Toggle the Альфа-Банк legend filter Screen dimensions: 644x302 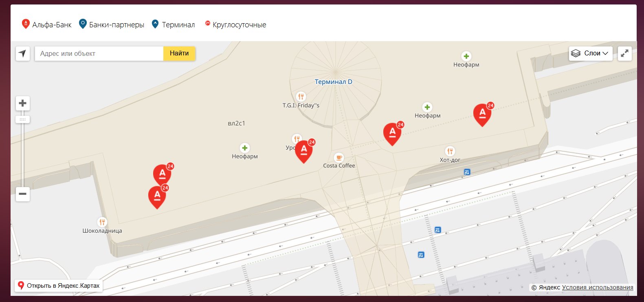[x=46, y=24]
